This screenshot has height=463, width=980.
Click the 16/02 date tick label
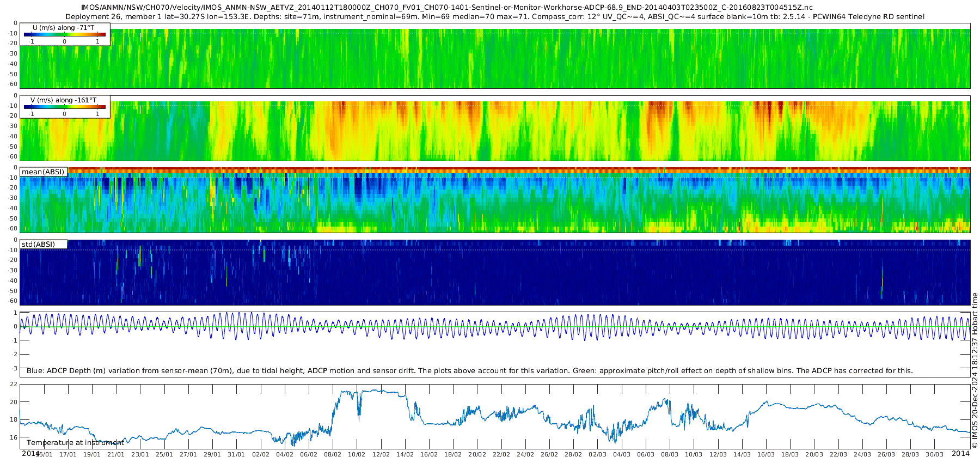tap(429, 454)
